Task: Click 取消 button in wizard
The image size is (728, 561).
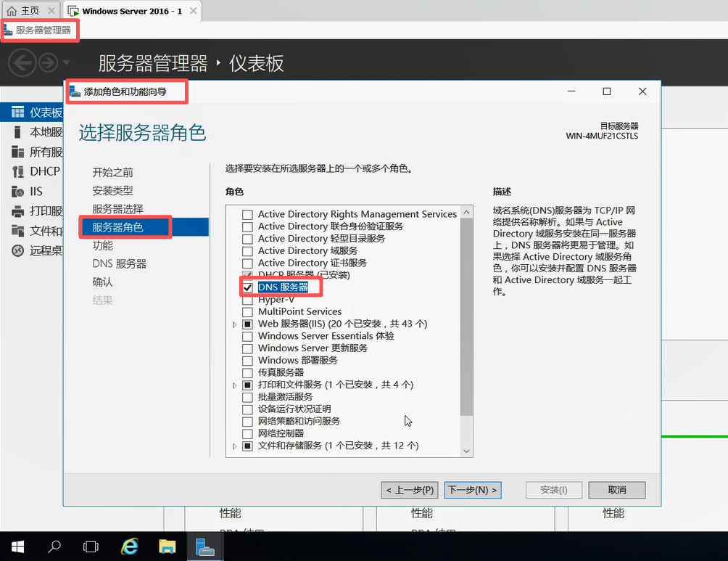Action: [x=617, y=490]
